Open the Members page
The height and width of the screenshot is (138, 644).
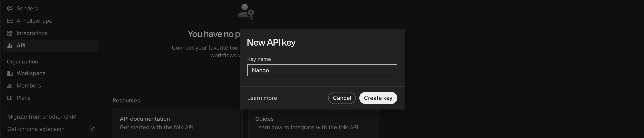[29, 86]
